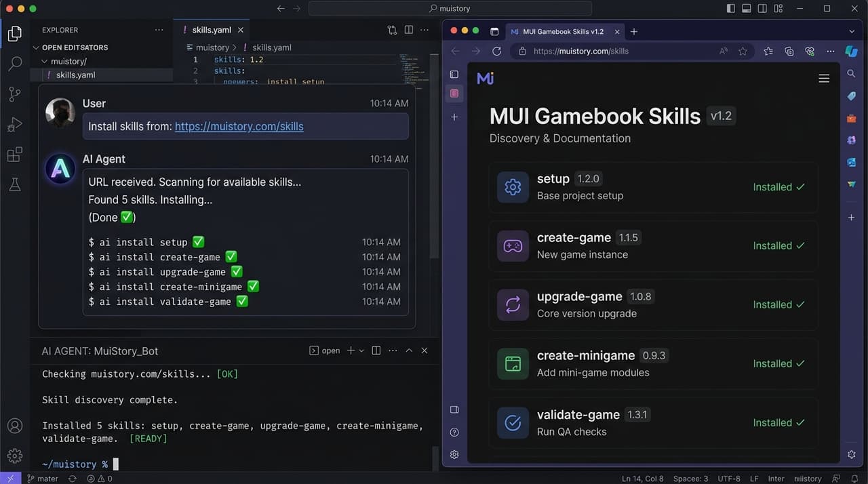
Task: Select the skills.yaml editor tab
Action: point(212,30)
